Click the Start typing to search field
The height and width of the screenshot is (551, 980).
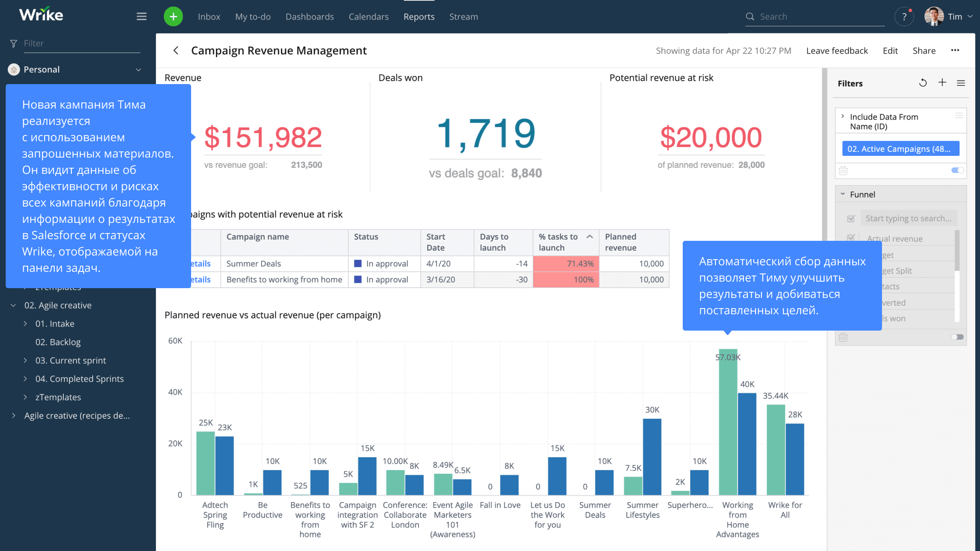(x=909, y=218)
